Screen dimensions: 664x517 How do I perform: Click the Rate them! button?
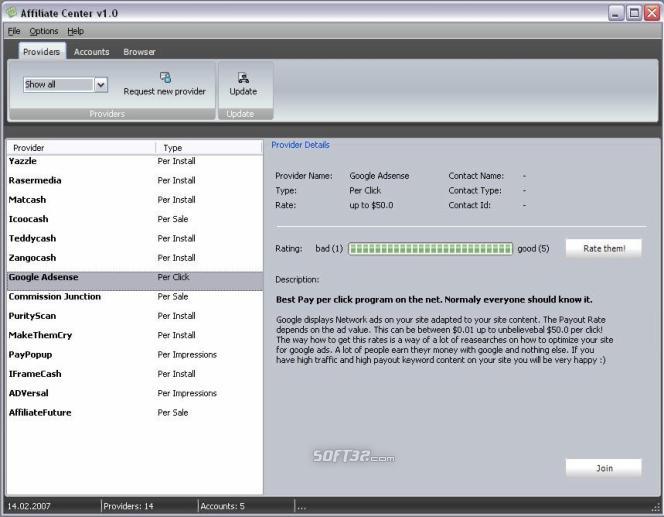click(604, 249)
